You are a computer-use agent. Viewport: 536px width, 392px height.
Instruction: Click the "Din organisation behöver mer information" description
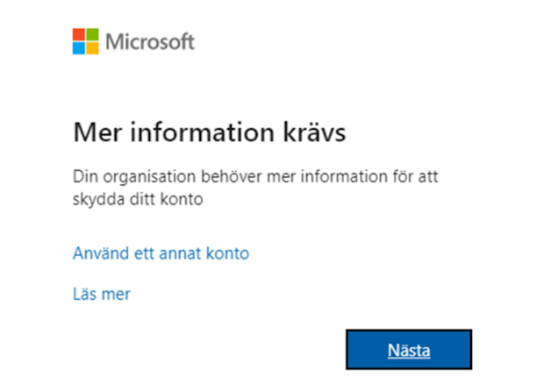click(x=255, y=188)
